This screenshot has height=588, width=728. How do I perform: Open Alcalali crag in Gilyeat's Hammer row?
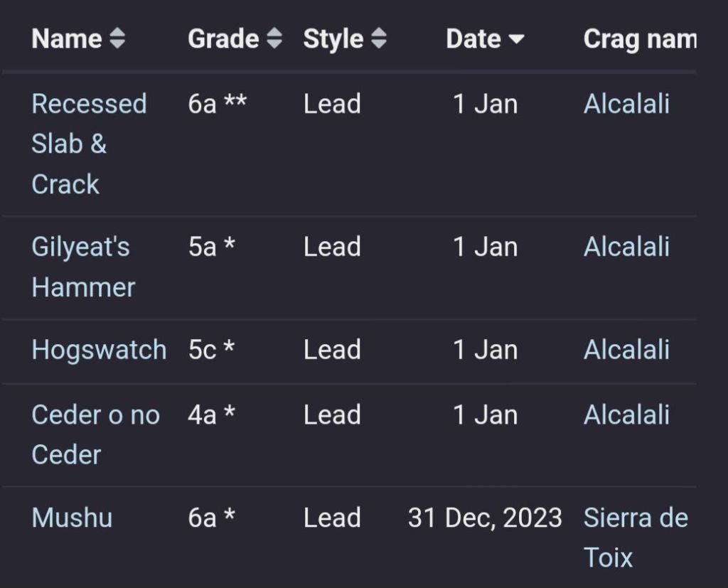[626, 247]
